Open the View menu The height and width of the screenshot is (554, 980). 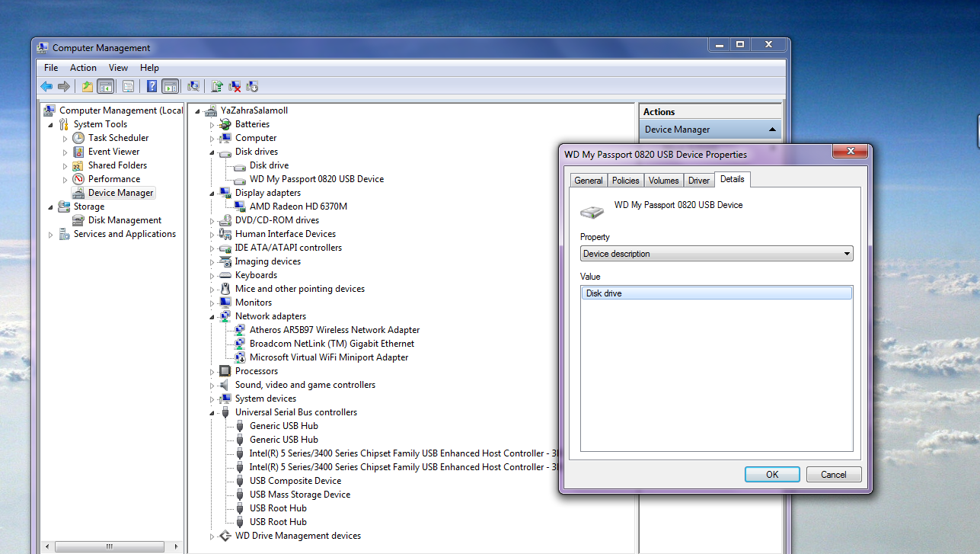coord(118,68)
